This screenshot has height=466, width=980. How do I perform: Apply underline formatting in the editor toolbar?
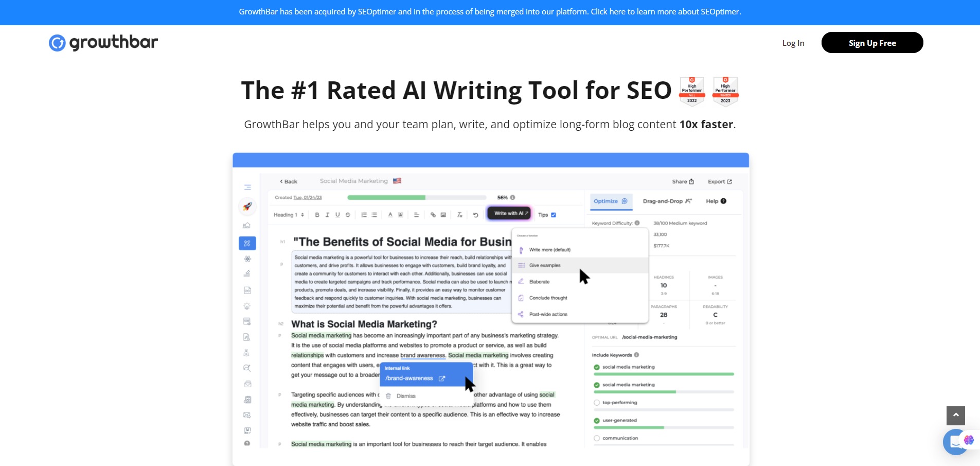click(337, 215)
